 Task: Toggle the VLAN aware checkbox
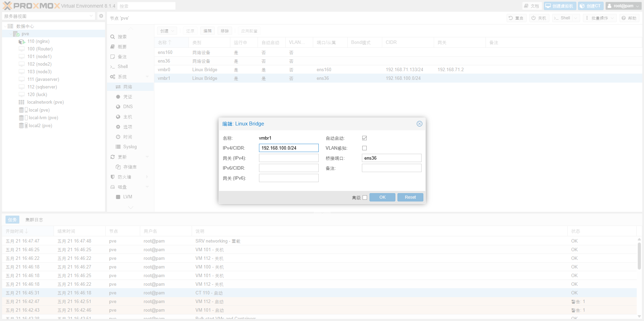pyautogui.click(x=364, y=148)
